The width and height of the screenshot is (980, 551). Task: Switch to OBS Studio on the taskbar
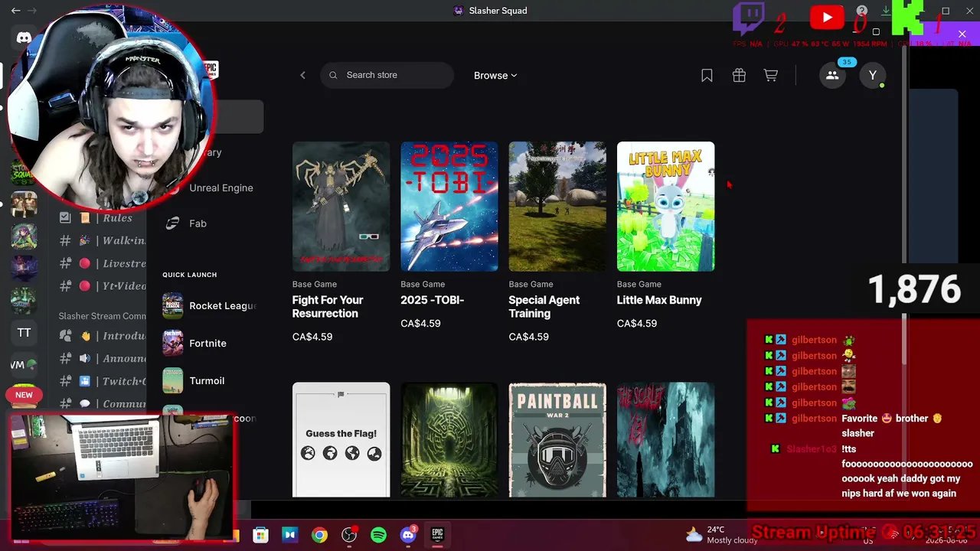349,535
